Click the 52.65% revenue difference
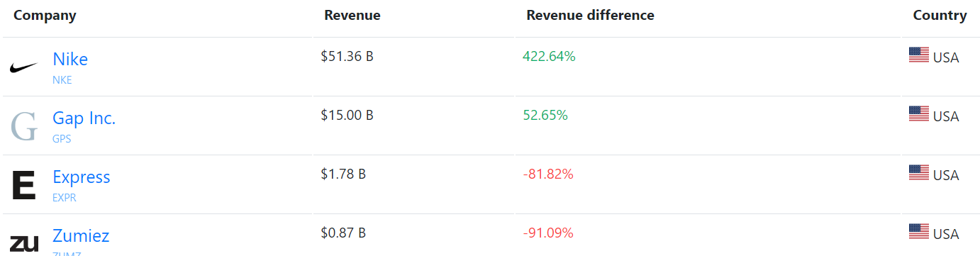Image resolution: width=980 pixels, height=256 pixels. (545, 116)
